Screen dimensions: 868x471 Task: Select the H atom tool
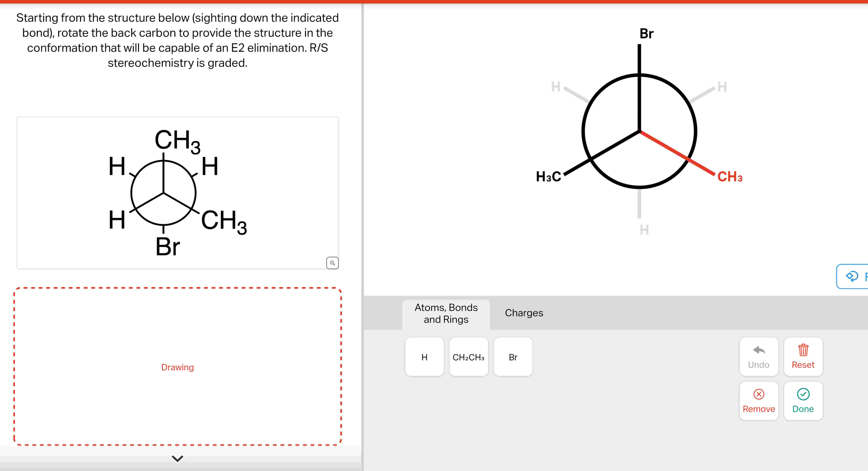[424, 357]
